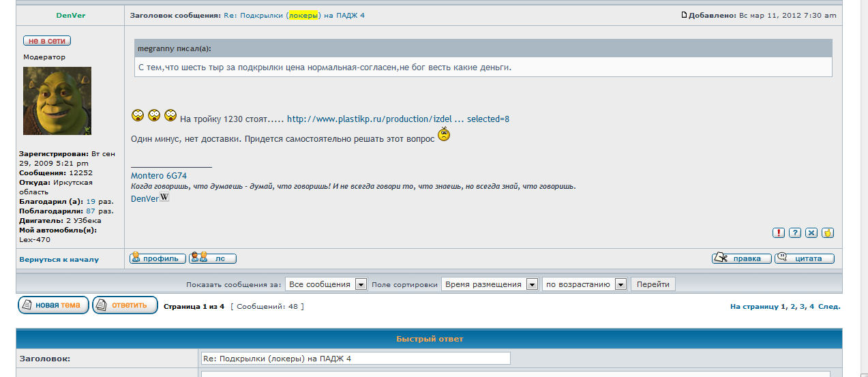Start a new topic with новая тема
The width and height of the screenshot is (868, 377).
click(53, 305)
